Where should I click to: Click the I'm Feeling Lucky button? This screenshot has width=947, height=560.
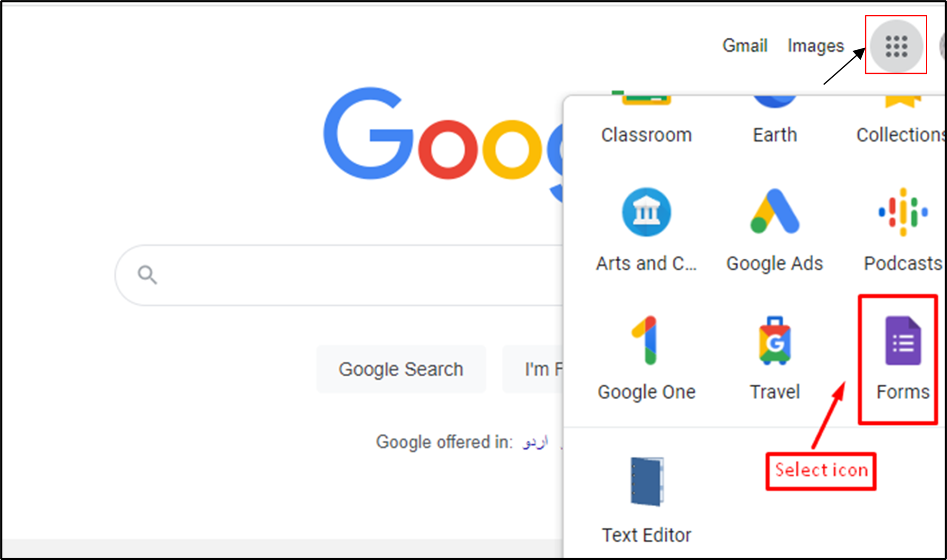[533, 369]
